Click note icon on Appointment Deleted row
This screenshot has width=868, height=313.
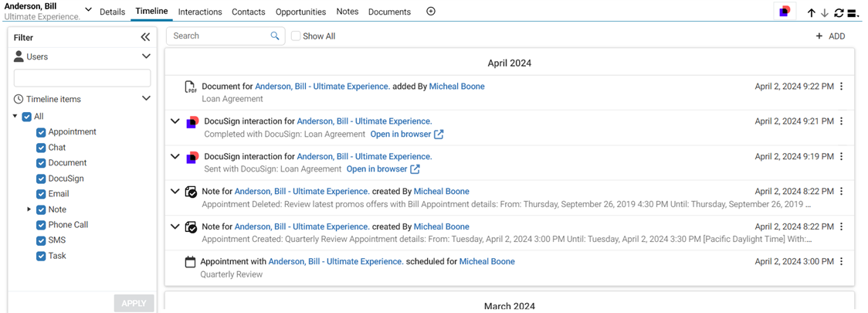[191, 192]
